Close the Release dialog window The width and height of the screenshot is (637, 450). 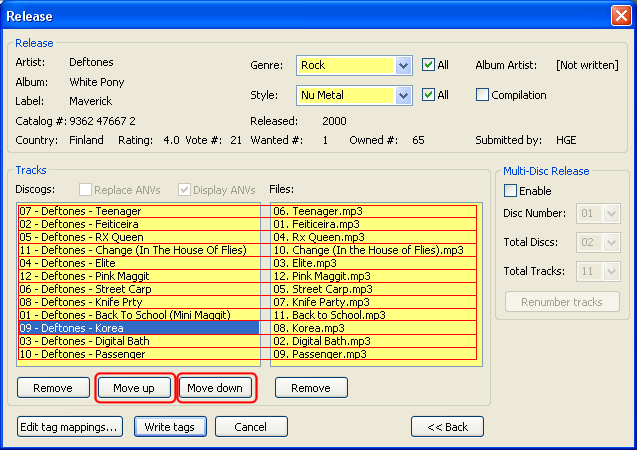coord(621,16)
